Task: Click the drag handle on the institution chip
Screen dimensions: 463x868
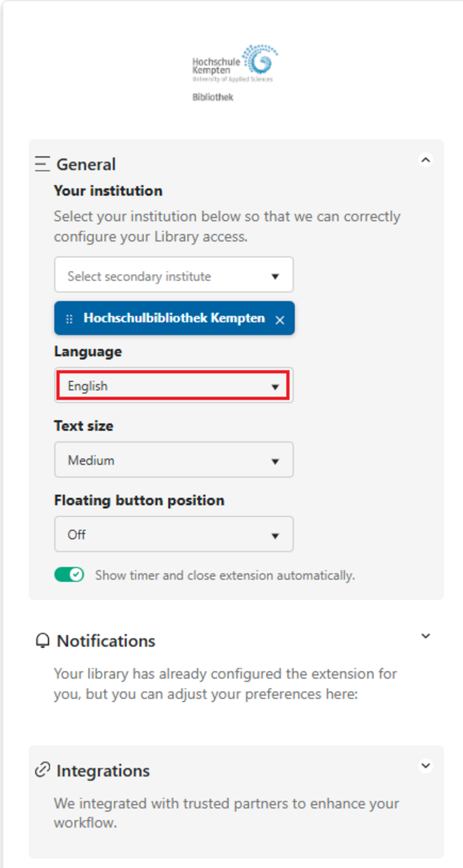Action: [x=69, y=319]
